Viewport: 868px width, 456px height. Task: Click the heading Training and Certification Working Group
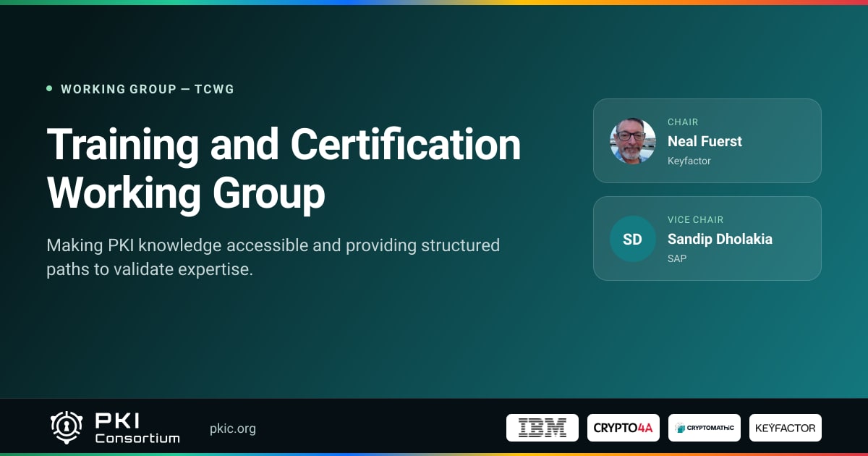(x=284, y=168)
